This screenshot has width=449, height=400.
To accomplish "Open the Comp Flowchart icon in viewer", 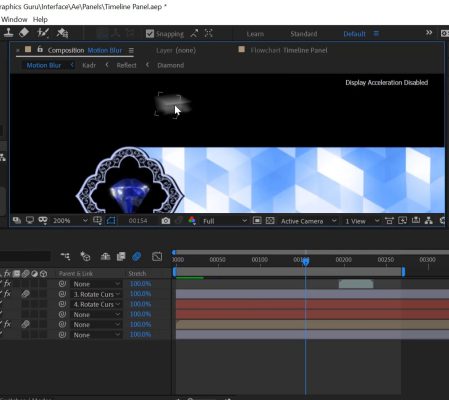I will point(429,221).
